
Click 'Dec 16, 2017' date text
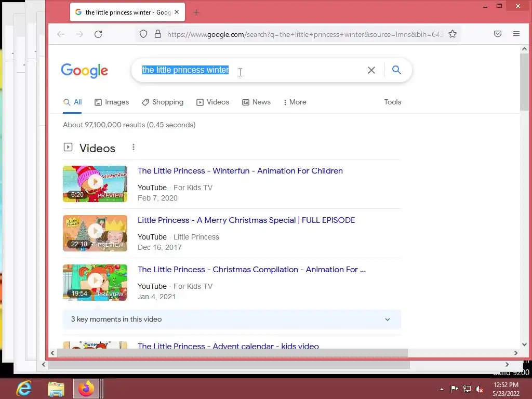click(159, 247)
